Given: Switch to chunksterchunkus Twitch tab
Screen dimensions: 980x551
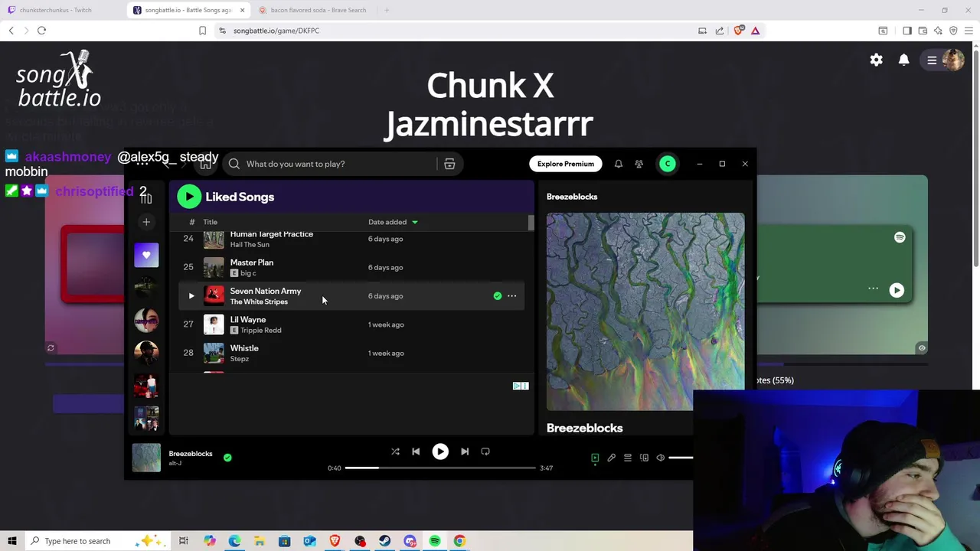Looking at the screenshot, I should coord(61,10).
